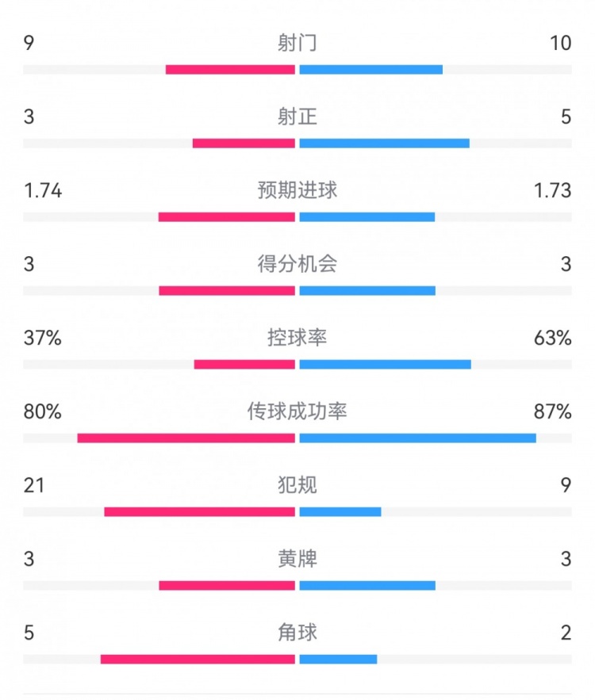Click the 80% pass accuracy value
The height and width of the screenshot is (700, 595).
(x=42, y=411)
